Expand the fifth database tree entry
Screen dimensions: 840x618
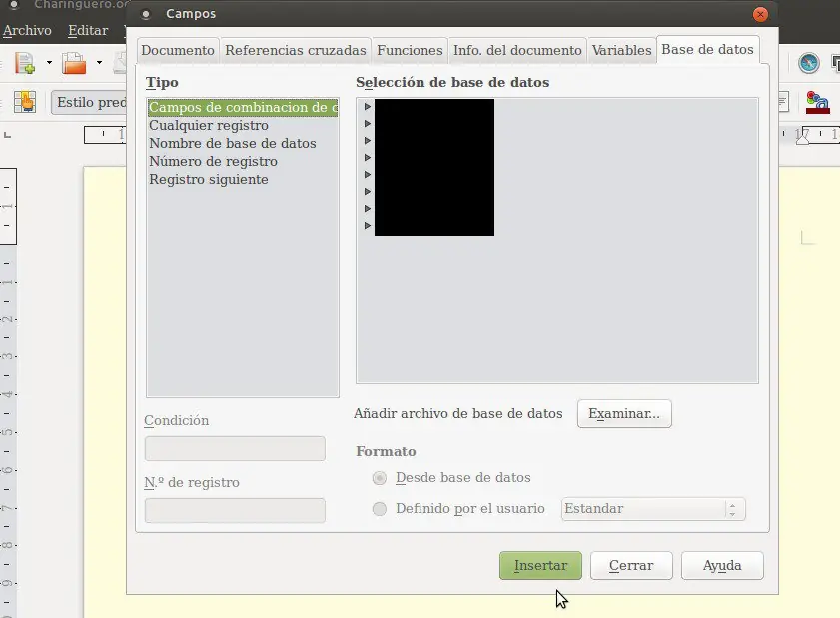368,174
